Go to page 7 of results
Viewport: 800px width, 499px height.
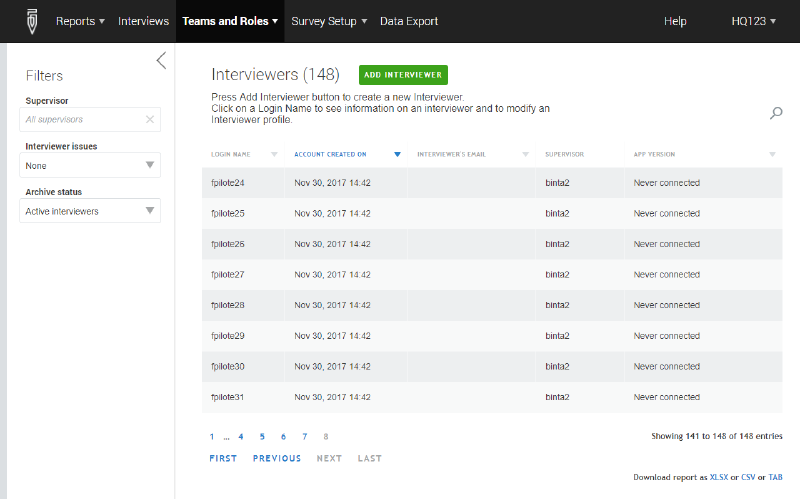(x=304, y=437)
